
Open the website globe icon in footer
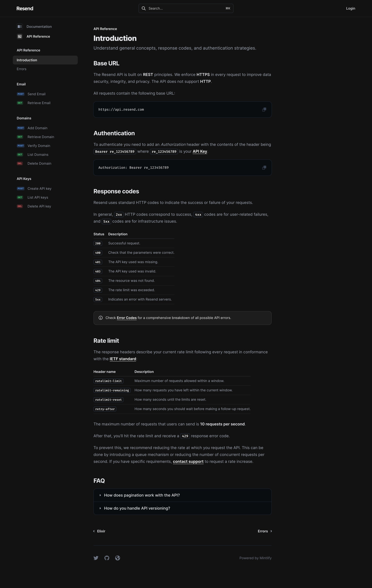118,558
